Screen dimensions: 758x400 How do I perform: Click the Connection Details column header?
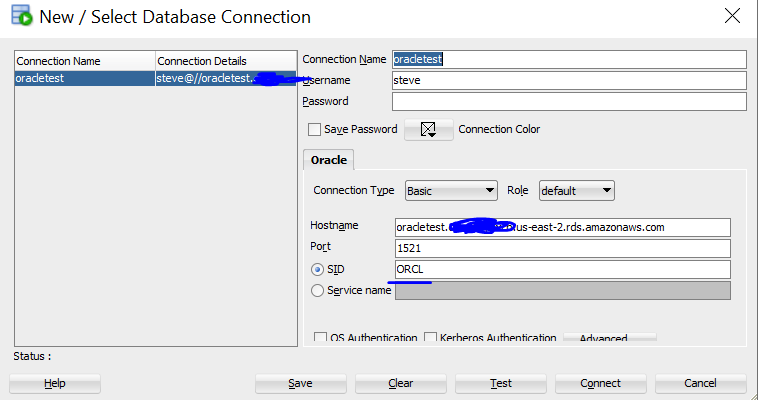click(x=226, y=61)
